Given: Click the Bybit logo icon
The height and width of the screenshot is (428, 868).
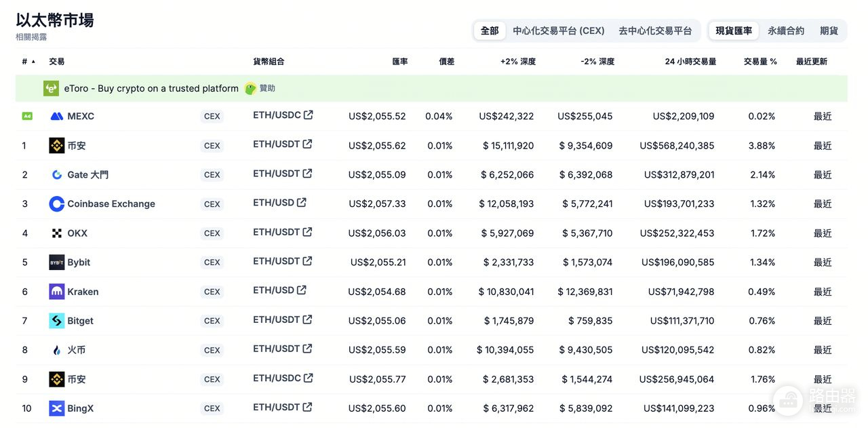Looking at the screenshot, I should pyautogui.click(x=57, y=262).
